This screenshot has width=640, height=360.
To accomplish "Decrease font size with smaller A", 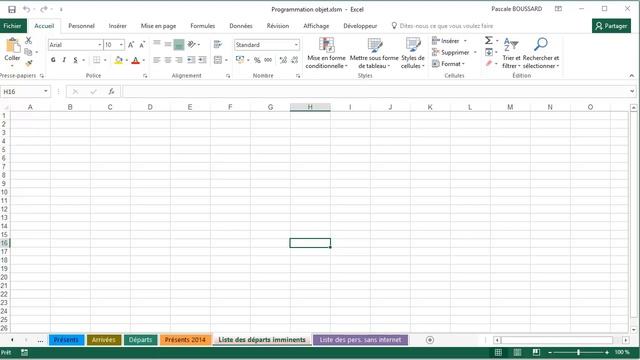I will coord(142,44).
